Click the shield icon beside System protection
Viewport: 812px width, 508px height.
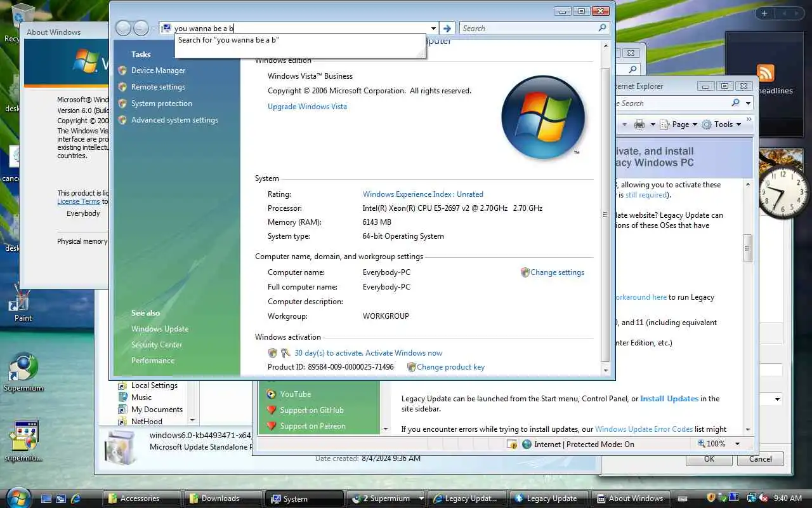click(122, 104)
